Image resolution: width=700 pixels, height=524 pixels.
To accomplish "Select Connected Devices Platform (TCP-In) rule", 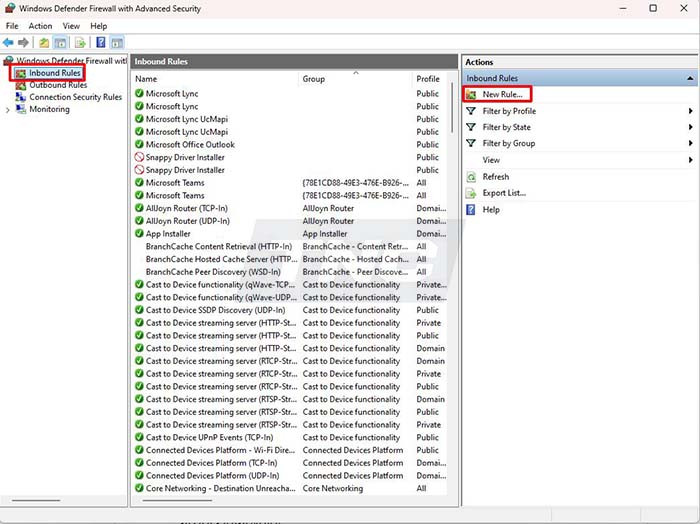I will pos(290,463).
